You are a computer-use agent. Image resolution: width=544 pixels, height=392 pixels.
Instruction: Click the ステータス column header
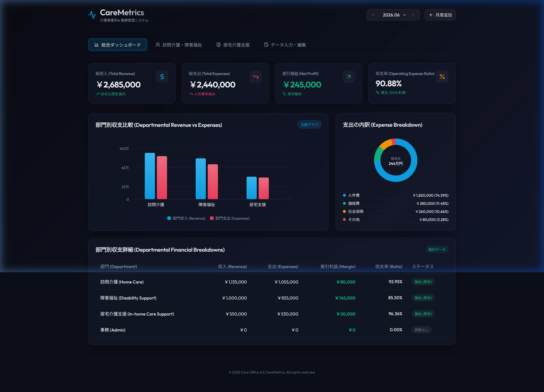423,266
